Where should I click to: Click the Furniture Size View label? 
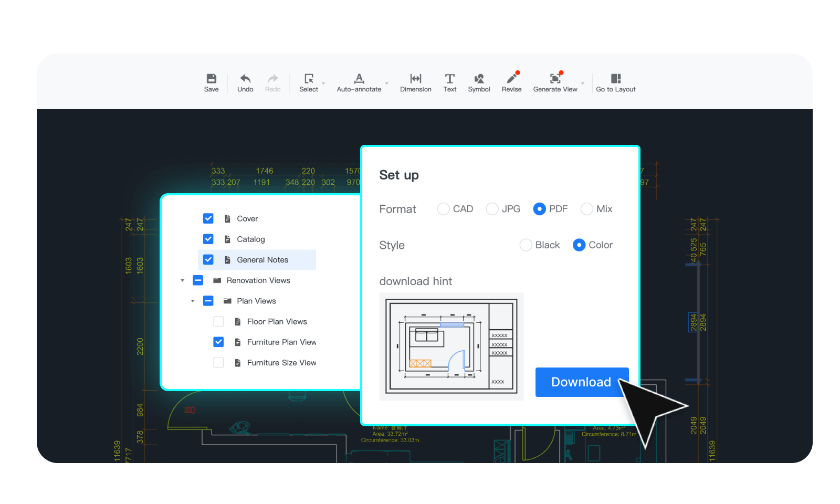[x=282, y=363]
